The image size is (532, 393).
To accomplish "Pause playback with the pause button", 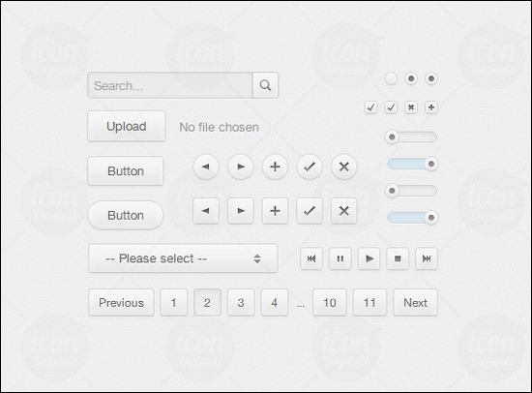I will click(x=340, y=258).
